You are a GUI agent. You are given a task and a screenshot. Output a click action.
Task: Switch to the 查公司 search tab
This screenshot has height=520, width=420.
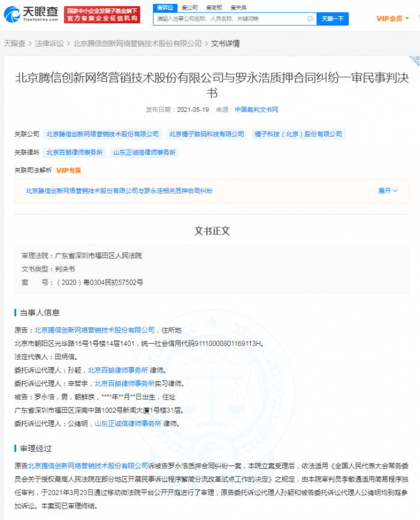190,8
